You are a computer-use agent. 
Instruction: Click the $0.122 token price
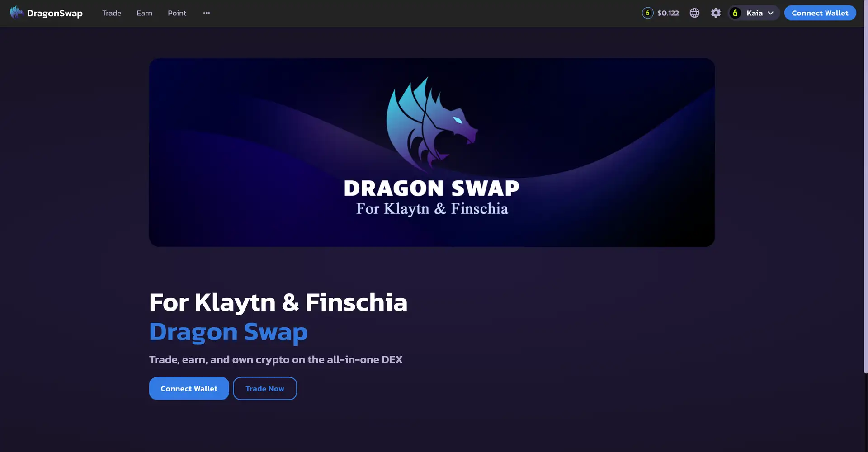pyautogui.click(x=668, y=13)
